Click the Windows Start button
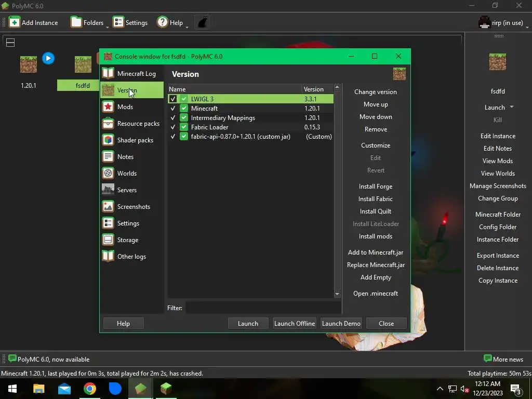The image size is (532, 399). pos(12,389)
